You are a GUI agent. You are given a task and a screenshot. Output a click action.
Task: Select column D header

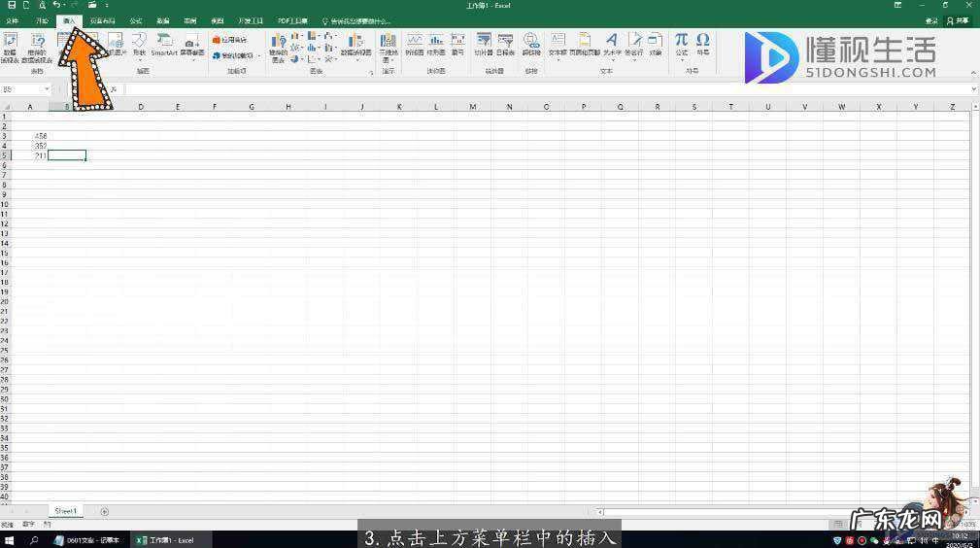click(x=141, y=107)
